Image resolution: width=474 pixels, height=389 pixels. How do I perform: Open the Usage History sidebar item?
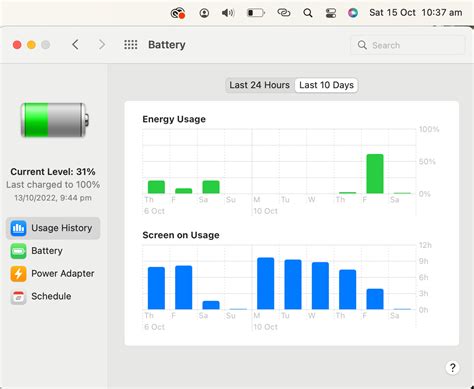click(53, 228)
